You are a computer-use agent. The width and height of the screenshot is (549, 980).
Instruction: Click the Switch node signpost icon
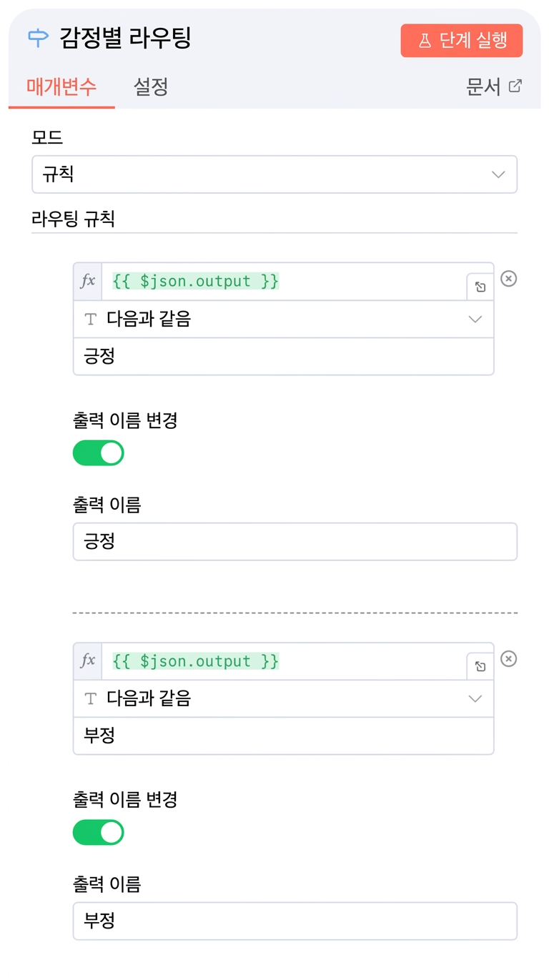pos(38,38)
